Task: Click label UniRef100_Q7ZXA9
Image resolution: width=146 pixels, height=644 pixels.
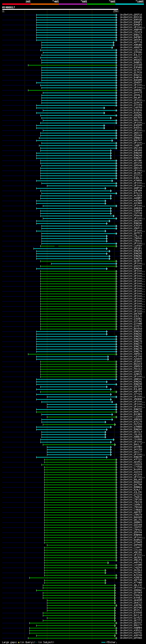Action: coord(131,65)
